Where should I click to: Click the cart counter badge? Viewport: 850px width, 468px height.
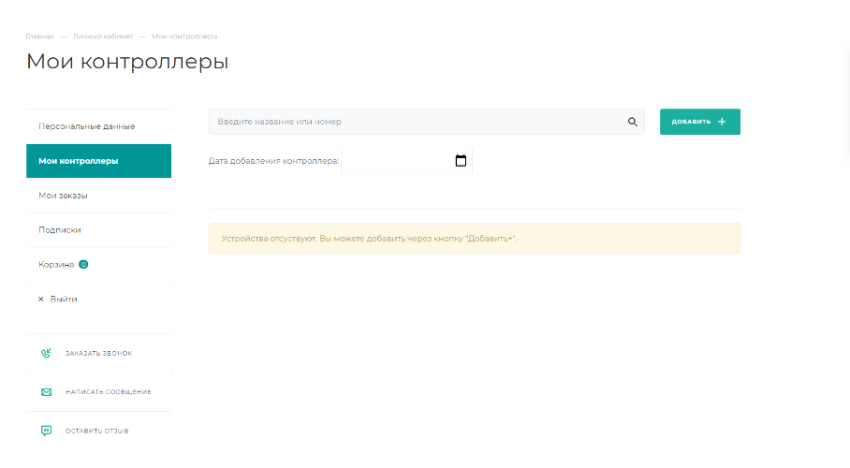pyautogui.click(x=83, y=264)
